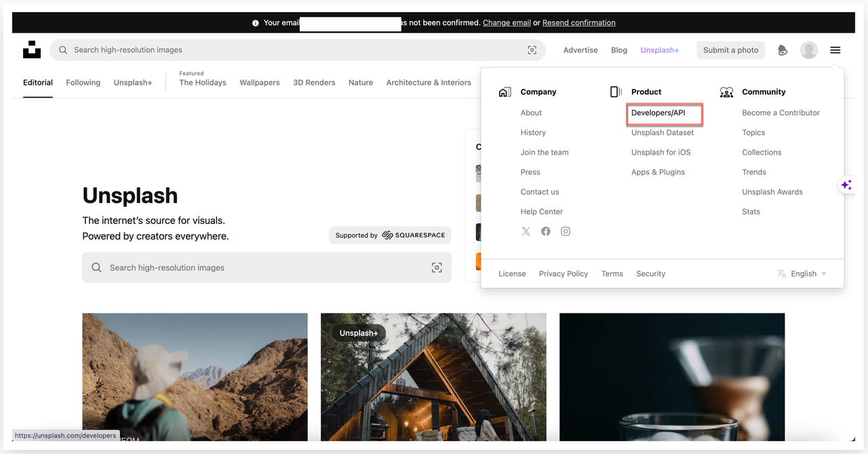Click the Unsplash logo home icon

(32, 50)
